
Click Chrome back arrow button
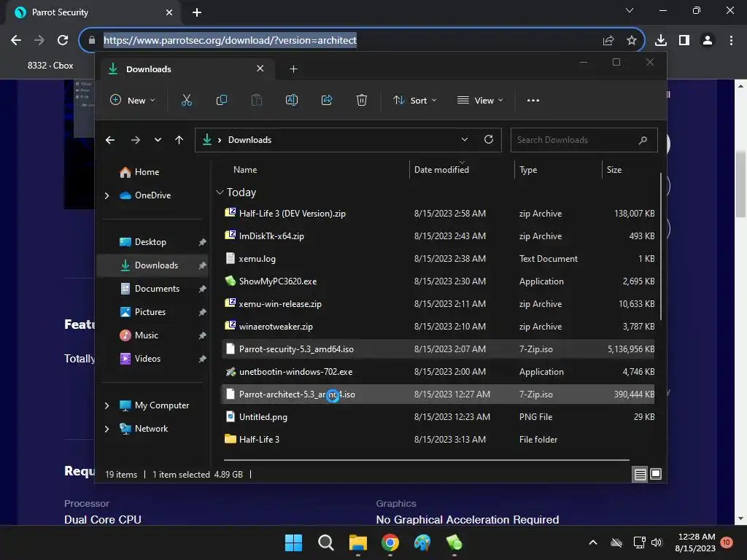pos(16,41)
